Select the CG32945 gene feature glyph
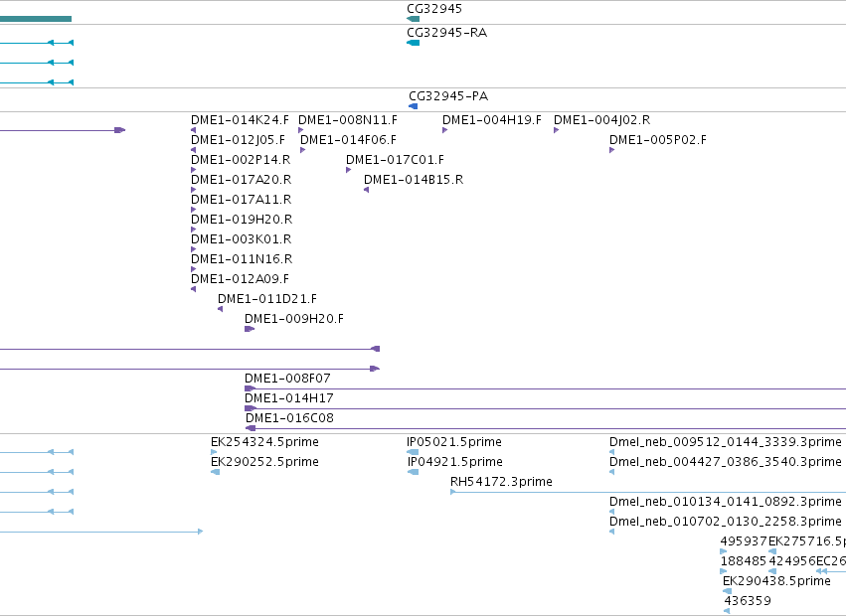This screenshot has width=846, height=616. click(x=413, y=19)
